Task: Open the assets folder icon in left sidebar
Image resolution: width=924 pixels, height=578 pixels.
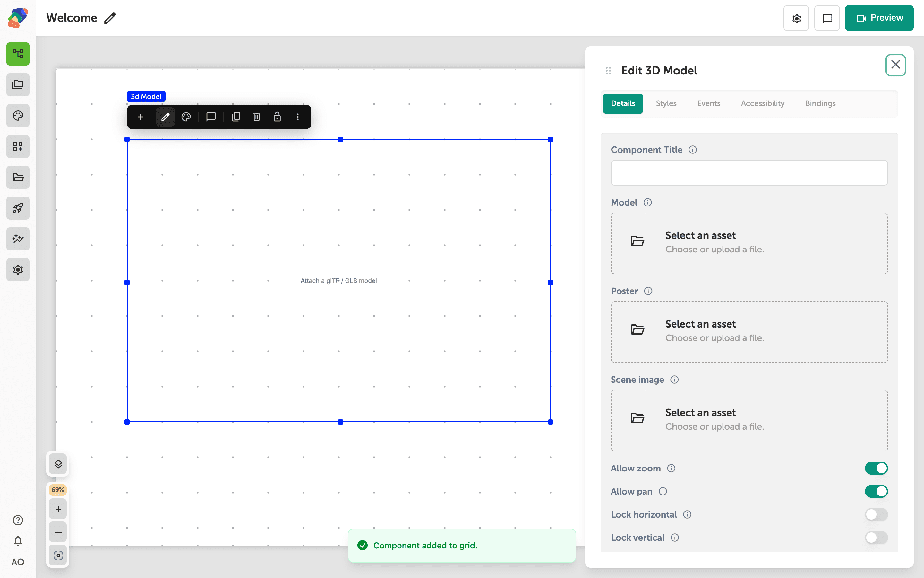Action: tap(18, 177)
